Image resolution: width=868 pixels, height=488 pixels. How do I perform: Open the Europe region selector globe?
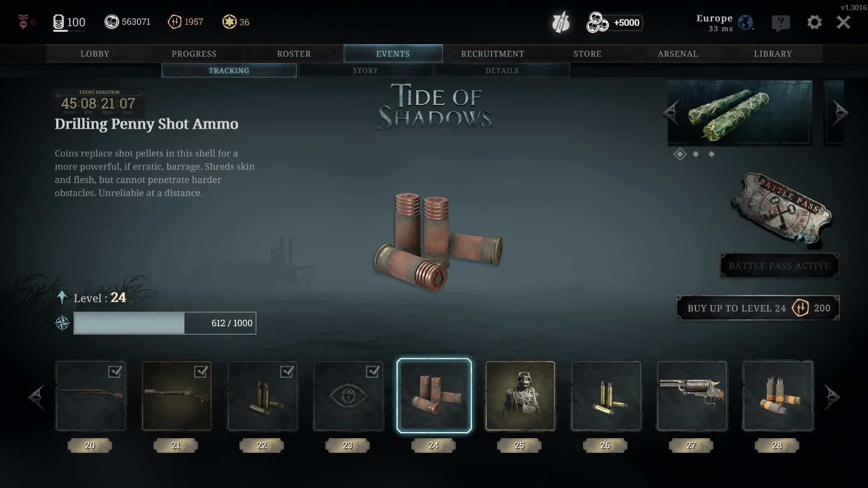point(745,22)
